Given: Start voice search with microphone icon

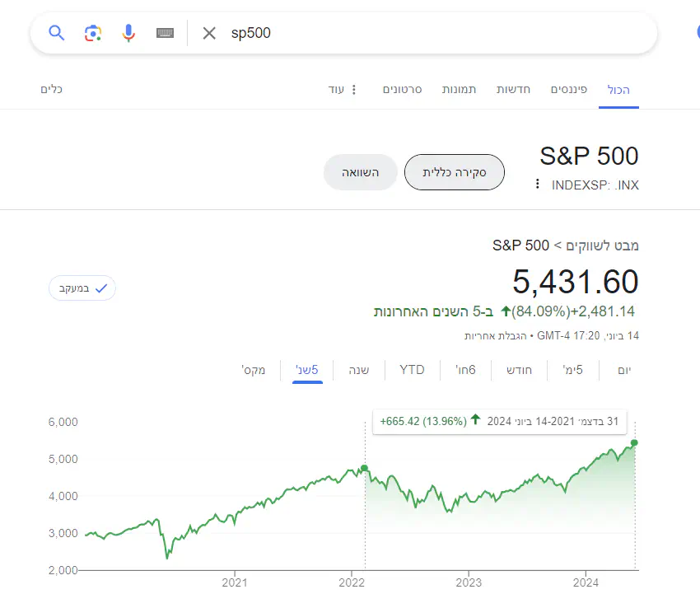Looking at the screenshot, I should pyautogui.click(x=128, y=33).
